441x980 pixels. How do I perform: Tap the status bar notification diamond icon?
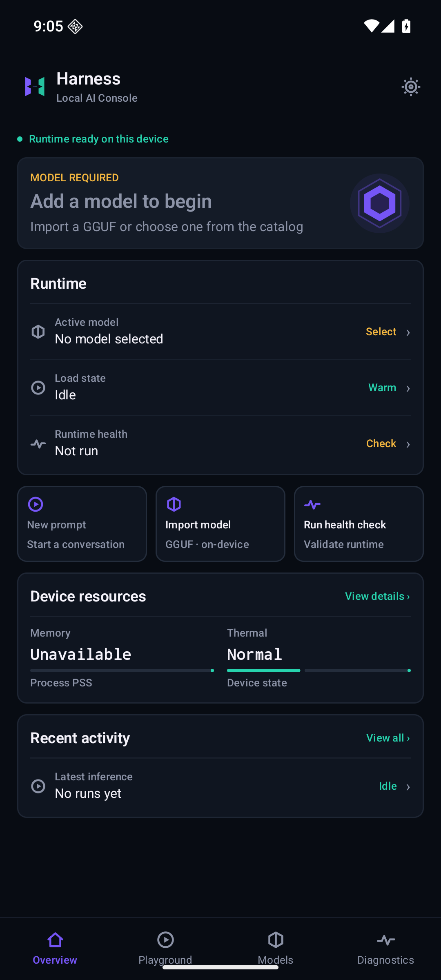point(75,27)
